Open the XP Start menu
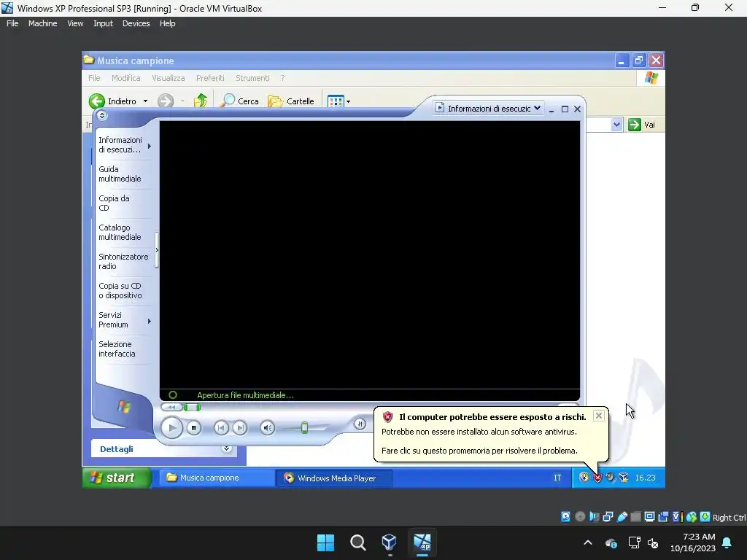This screenshot has width=747, height=560. (x=117, y=478)
